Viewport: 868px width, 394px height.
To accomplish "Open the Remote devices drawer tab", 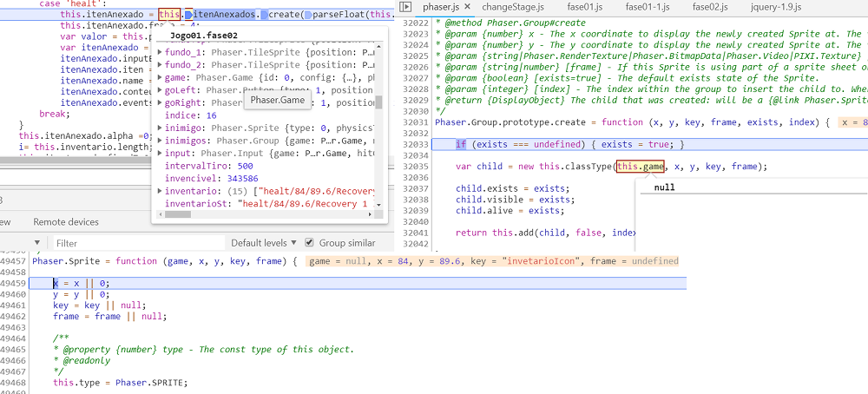I will point(66,222).
